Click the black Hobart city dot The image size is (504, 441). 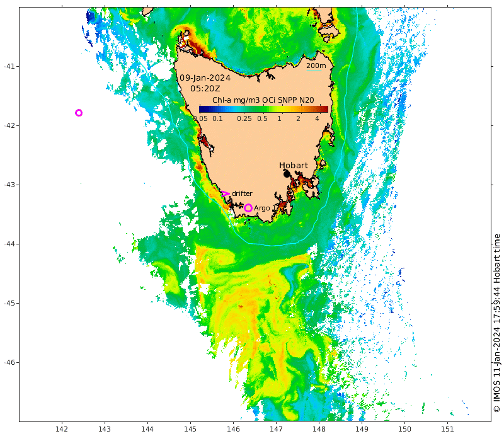pos(287,173)
